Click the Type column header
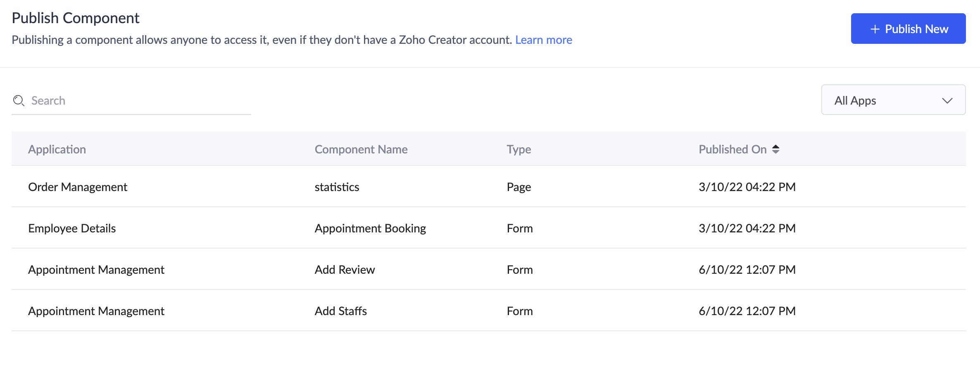Screen dimensions: 980x373 coord(519,149)
